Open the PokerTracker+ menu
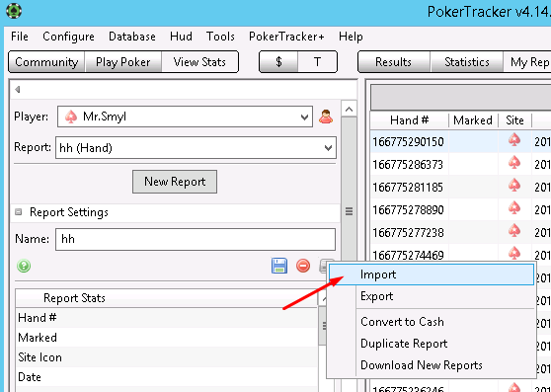551x392 pixels. 286,37
